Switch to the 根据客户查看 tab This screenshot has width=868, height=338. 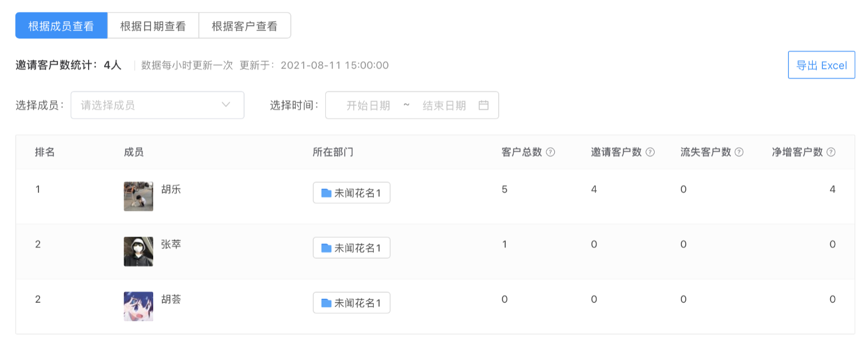[245, 26]
